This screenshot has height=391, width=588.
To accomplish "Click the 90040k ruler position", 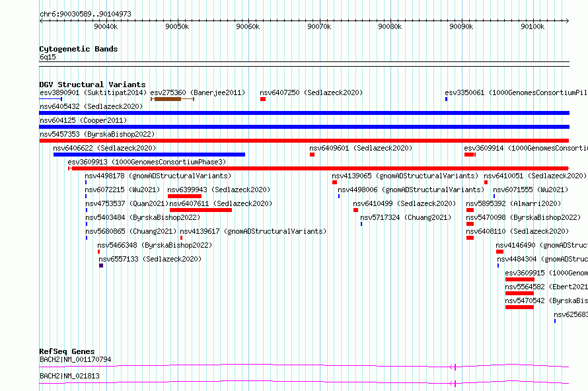I will pos(106,26).
